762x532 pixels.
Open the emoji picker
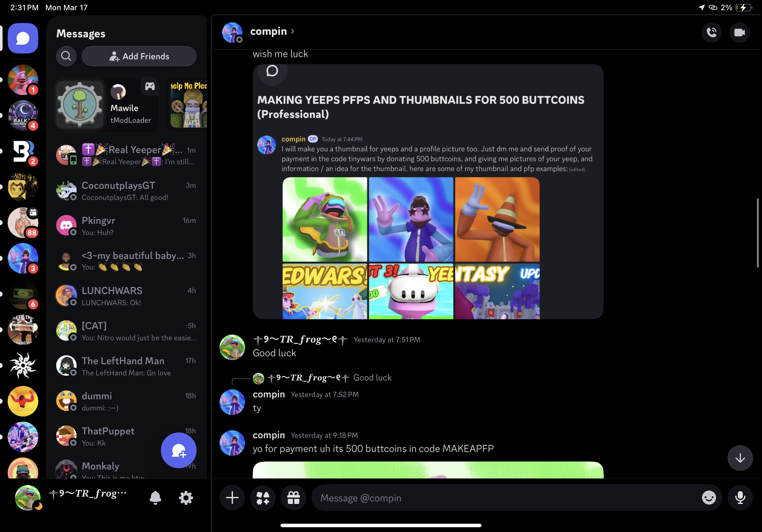pos(709,498)
